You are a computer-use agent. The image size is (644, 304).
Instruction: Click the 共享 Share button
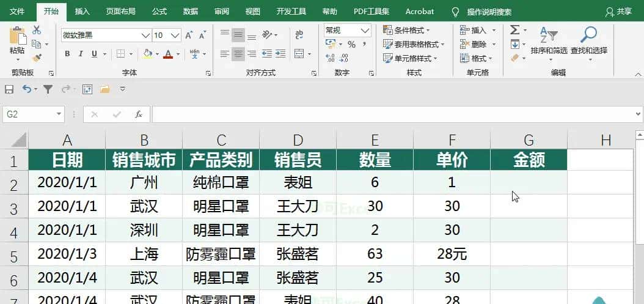618,12
